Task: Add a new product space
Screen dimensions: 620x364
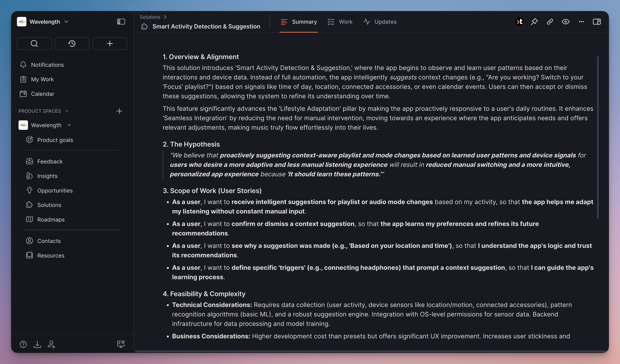Action: point(119,111)
